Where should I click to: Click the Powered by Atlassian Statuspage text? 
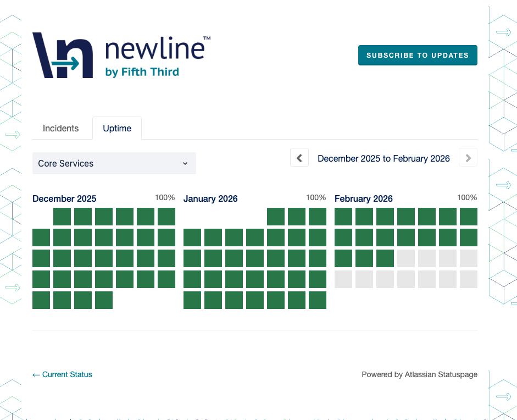click(x=419, y=374)
